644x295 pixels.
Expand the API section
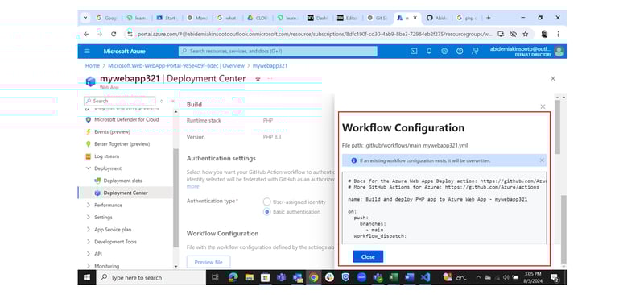click(x=89, y=254)
